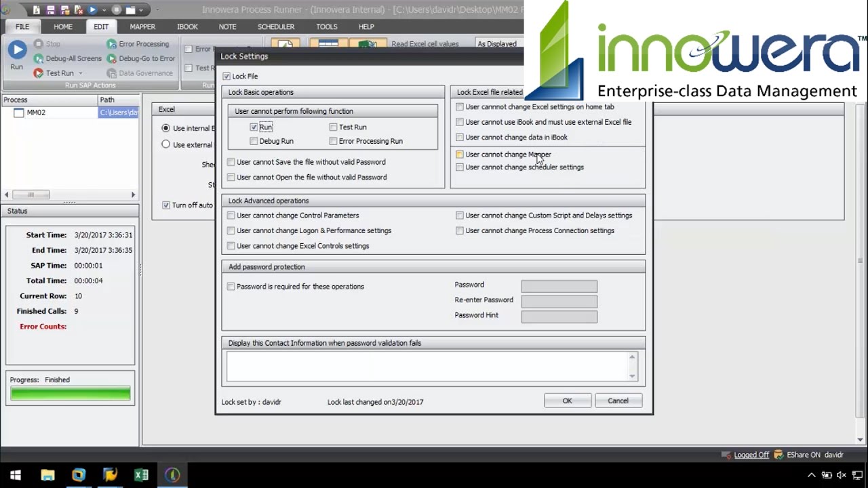
Task: Open File Explorer from taskbar
Action: 47,475
